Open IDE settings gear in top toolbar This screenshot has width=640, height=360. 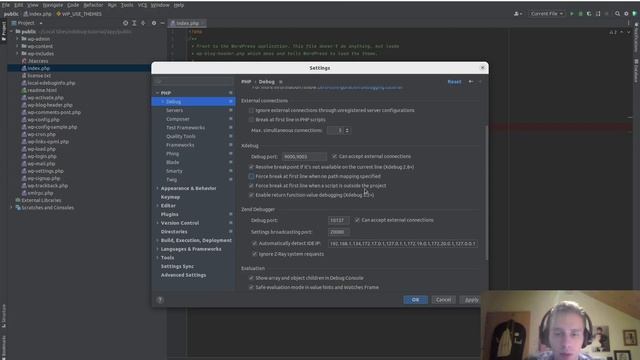click(626, 13)
